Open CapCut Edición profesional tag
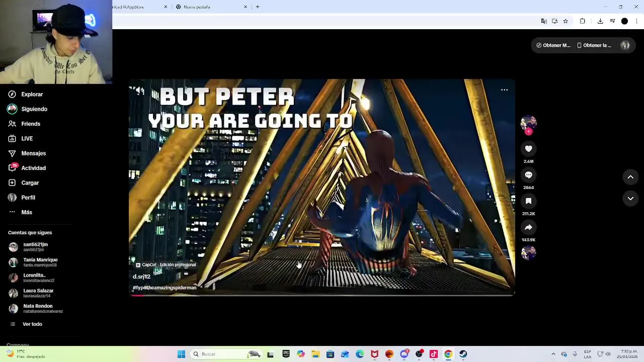644x362 pixels. click(x=166, y=265)
